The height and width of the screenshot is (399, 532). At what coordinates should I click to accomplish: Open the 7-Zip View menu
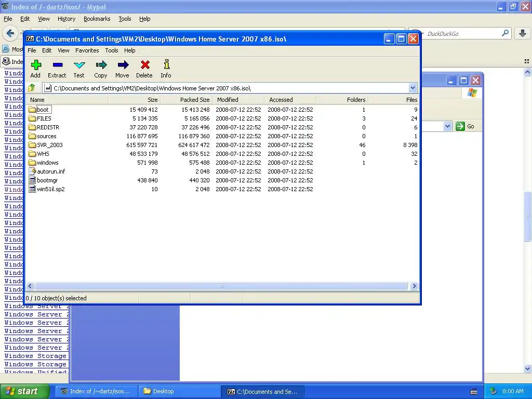63,50
